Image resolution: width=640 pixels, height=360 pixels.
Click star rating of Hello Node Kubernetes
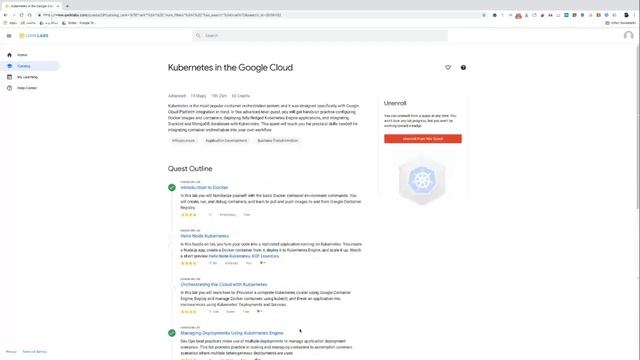[189, 263]
